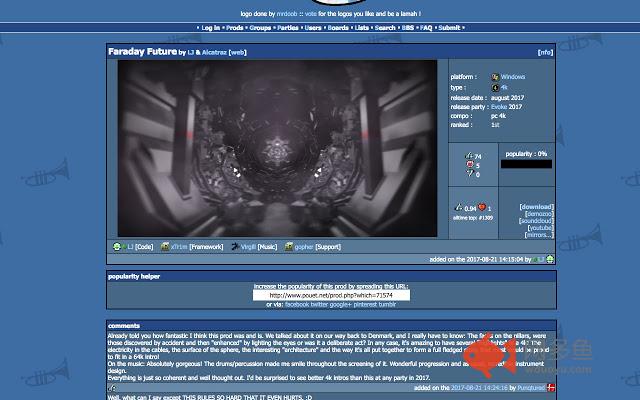Viewport: 640px width, 400px height.
Task: Click the black popularity bar
Action: point(526,164)
